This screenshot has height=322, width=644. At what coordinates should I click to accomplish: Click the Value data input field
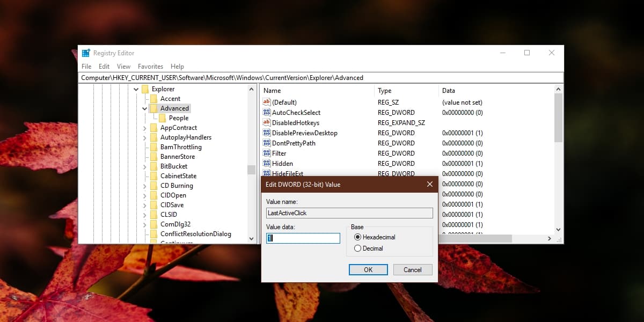(303, 238)
